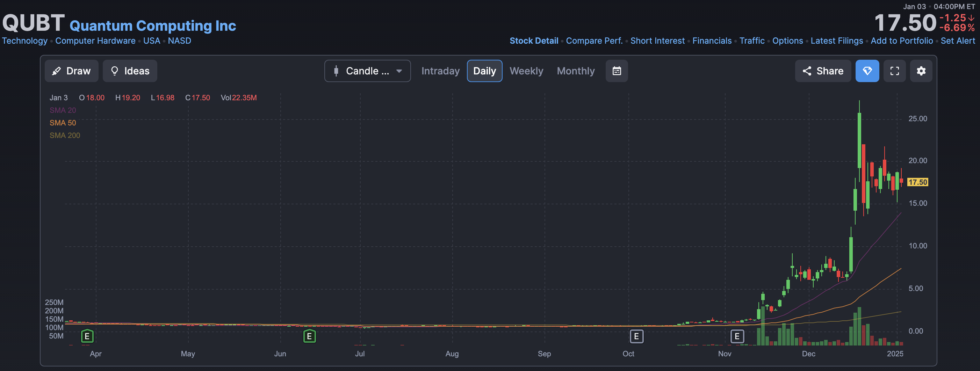Image resolution: width=980 pixels, height=371 pixels.
Task: Open the Financials link
Action: point(712,41)
